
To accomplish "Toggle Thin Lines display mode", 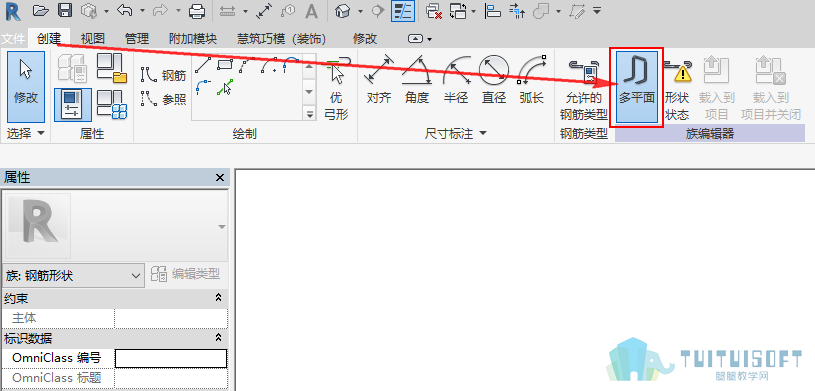I will pyautogui.click(x=402, y=11).
